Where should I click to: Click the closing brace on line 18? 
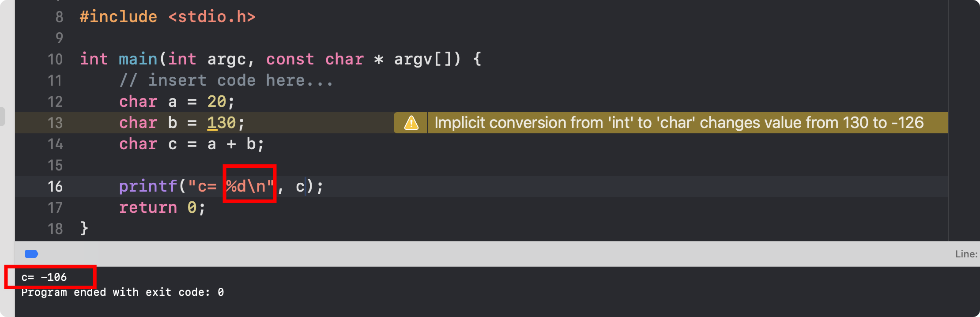click(x=84, y=229)
